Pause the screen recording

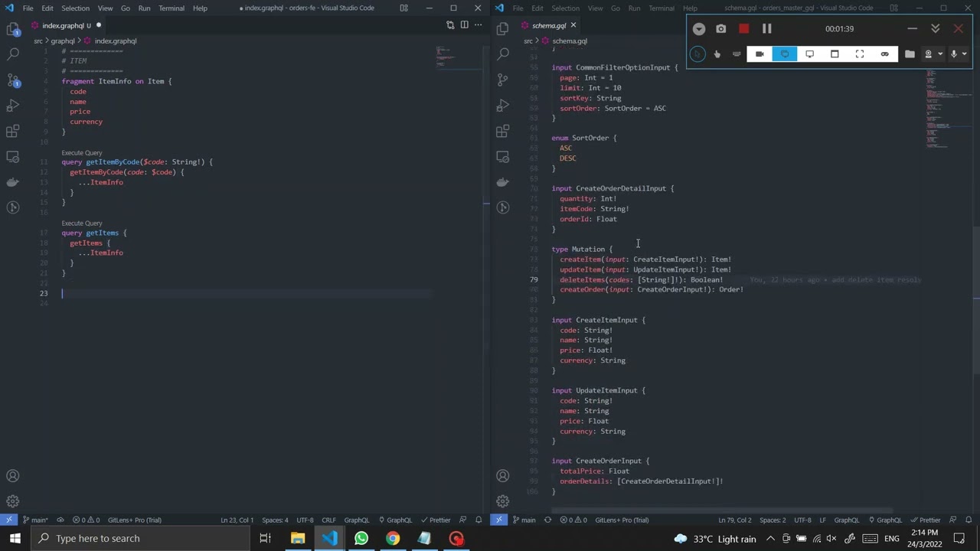[766, 28]
